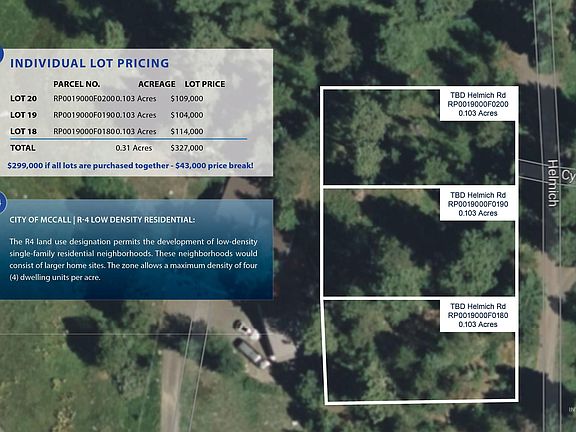Click the Helmich road name label
Image resolution: width=576 pixels, height=432 pixels.
coord(552,183)
